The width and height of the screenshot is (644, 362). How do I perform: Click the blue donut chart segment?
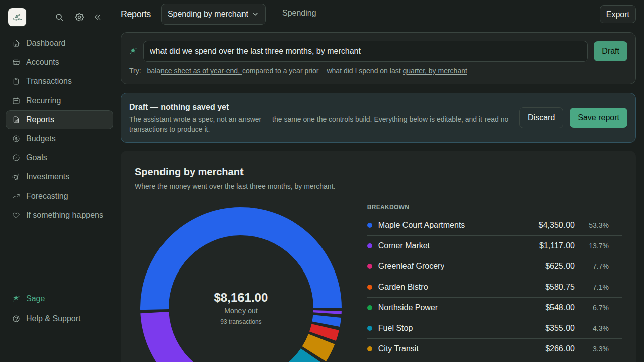241,221
